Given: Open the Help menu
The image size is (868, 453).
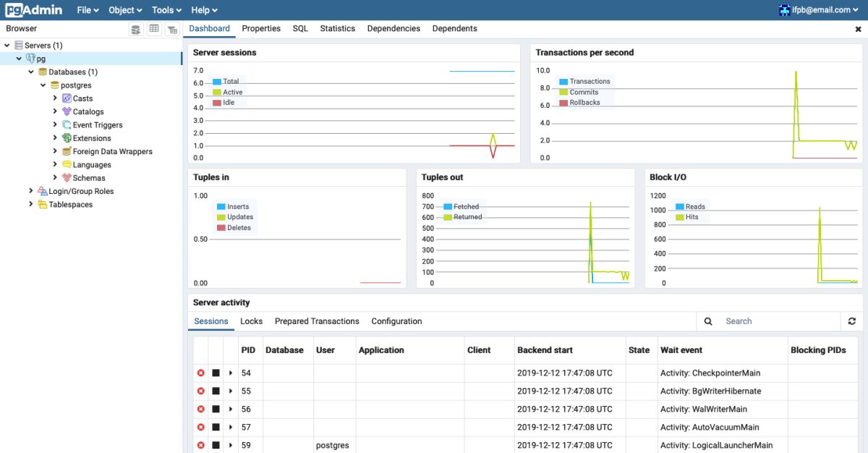Looking at the screenshot, I should point(204,10).
